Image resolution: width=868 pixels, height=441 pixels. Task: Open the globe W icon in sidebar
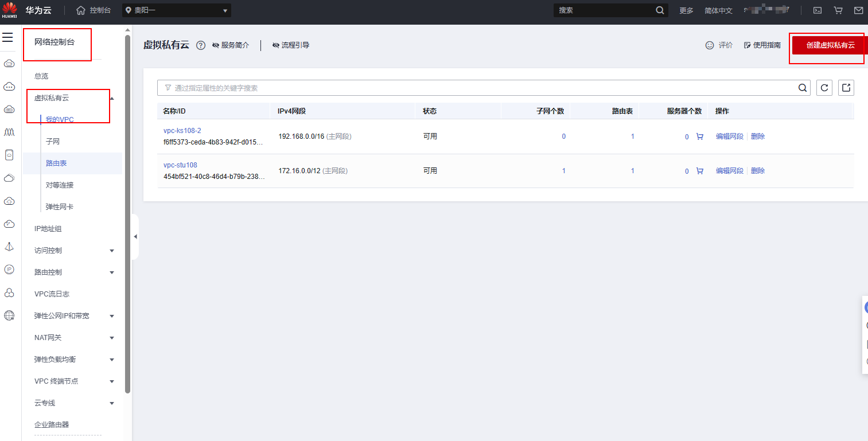tap(9, 315)
